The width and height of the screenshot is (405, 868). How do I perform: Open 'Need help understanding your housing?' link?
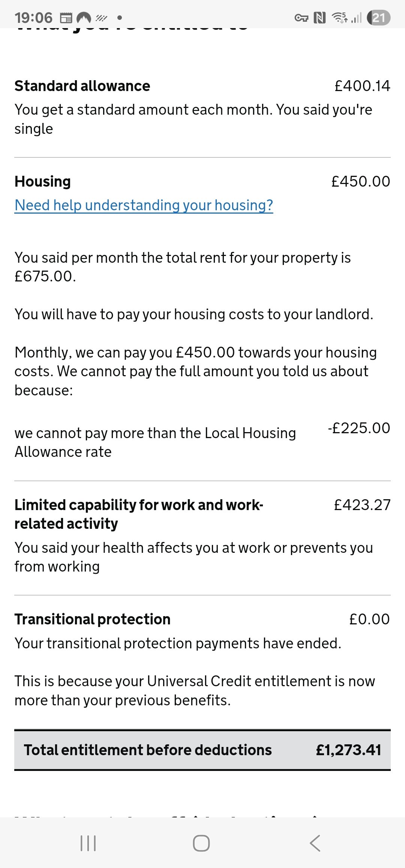tap(144, 205)
